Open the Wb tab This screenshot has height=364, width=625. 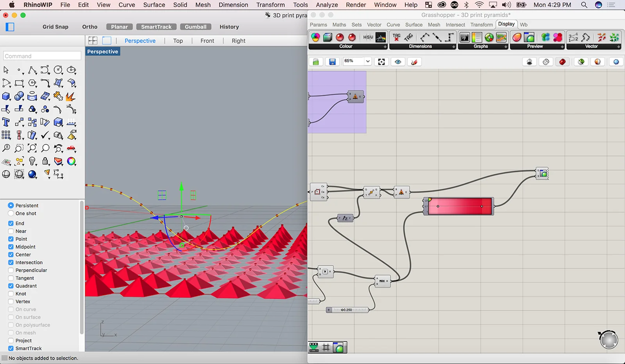click(x=523, y=25)
